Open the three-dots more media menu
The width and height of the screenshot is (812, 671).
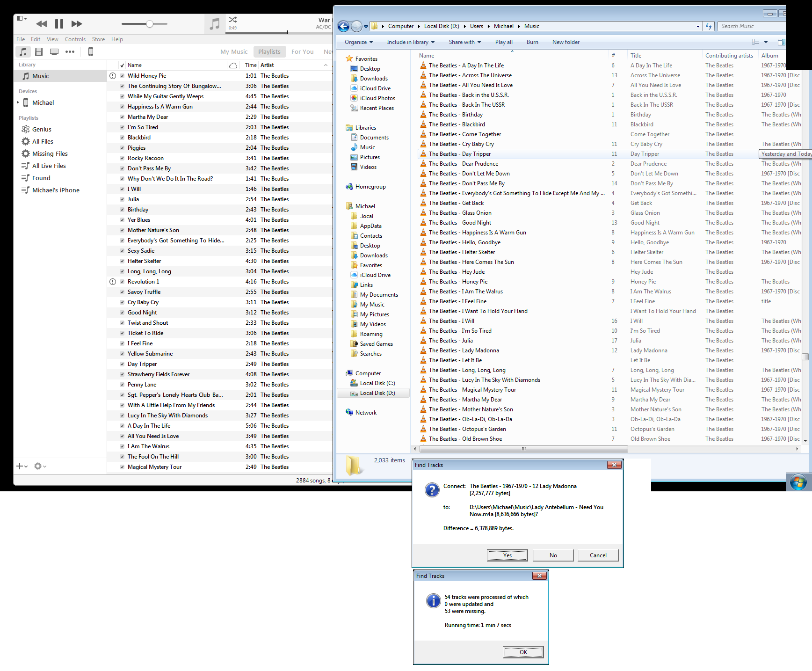pos(70,51)
